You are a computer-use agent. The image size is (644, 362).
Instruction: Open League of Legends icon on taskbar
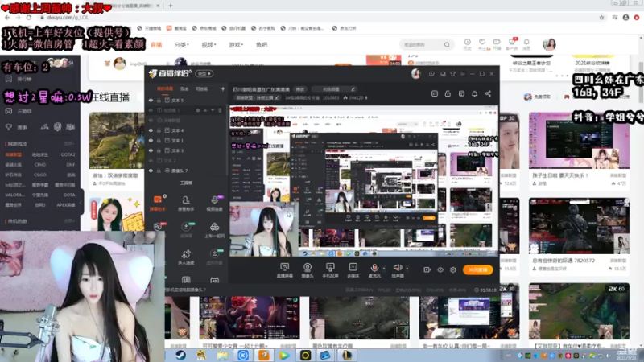347,355
